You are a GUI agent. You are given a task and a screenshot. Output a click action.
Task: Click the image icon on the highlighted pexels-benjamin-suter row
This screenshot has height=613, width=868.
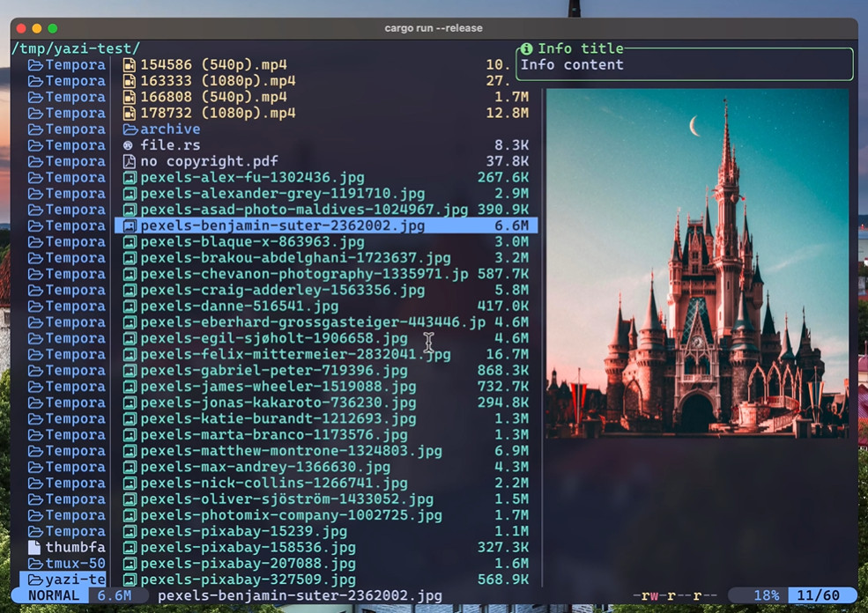pyautogui.click(x=130, y=225)
